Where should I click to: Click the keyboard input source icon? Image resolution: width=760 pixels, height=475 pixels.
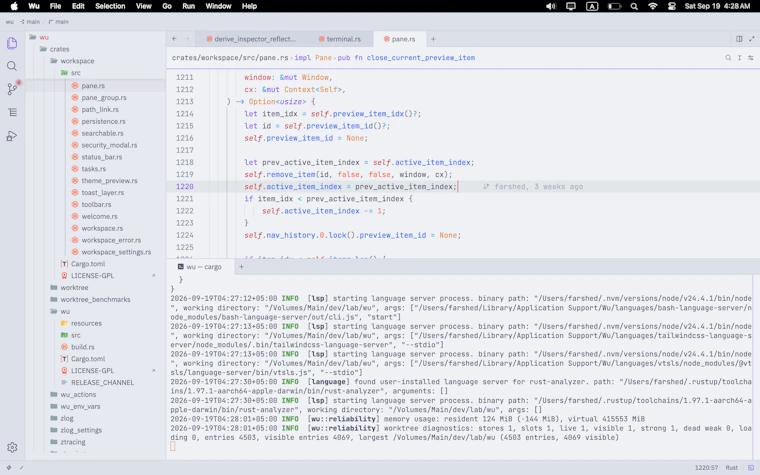(x=592, y=6)
